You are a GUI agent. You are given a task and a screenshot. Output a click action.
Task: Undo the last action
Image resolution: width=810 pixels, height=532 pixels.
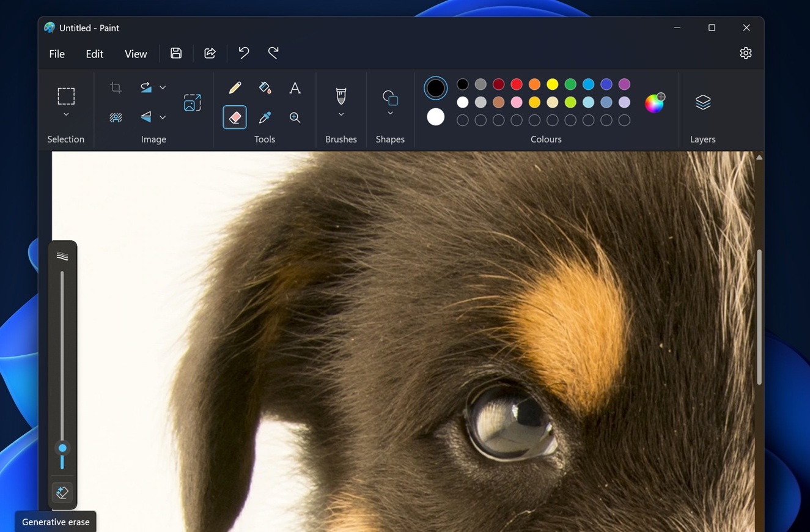click(x=243, y=53)
